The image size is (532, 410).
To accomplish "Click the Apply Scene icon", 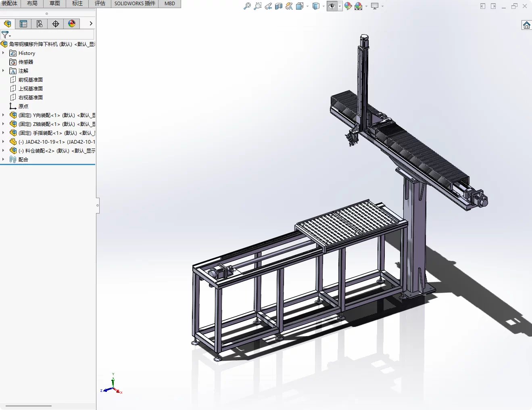I will [359, 6].
